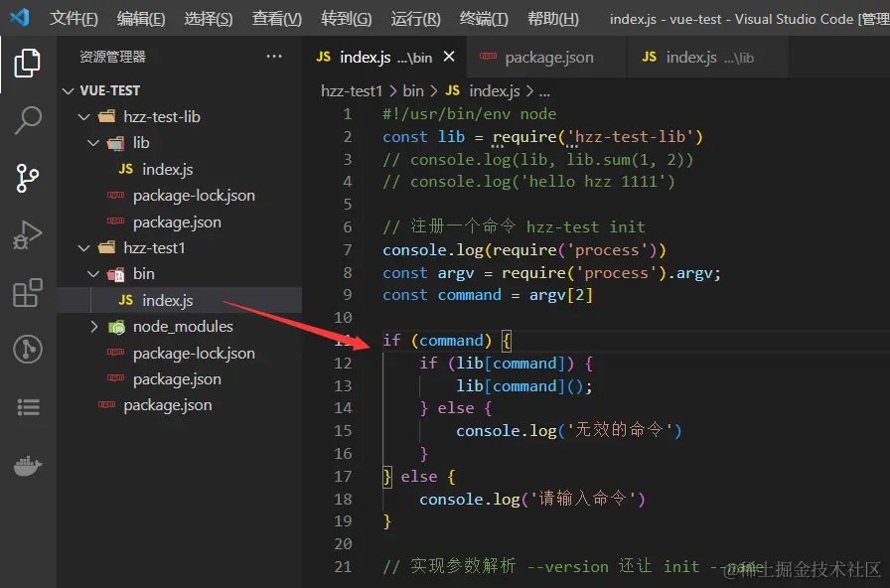Click the 'hzz-test-lib' string on line 2

tap(631, 137)
